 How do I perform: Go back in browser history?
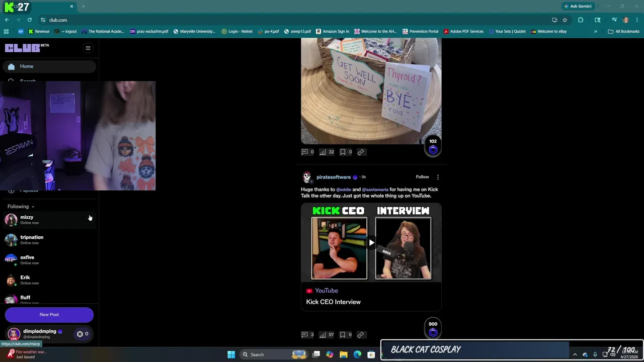7,20
